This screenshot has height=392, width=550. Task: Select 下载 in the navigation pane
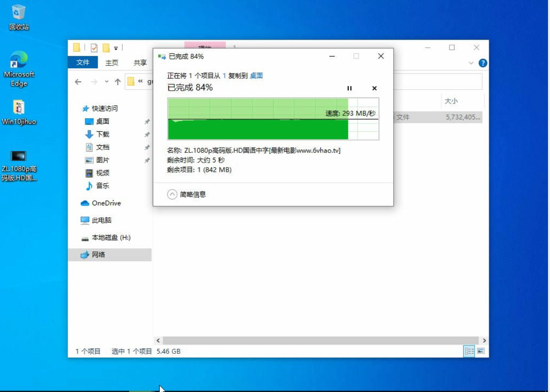102,134
